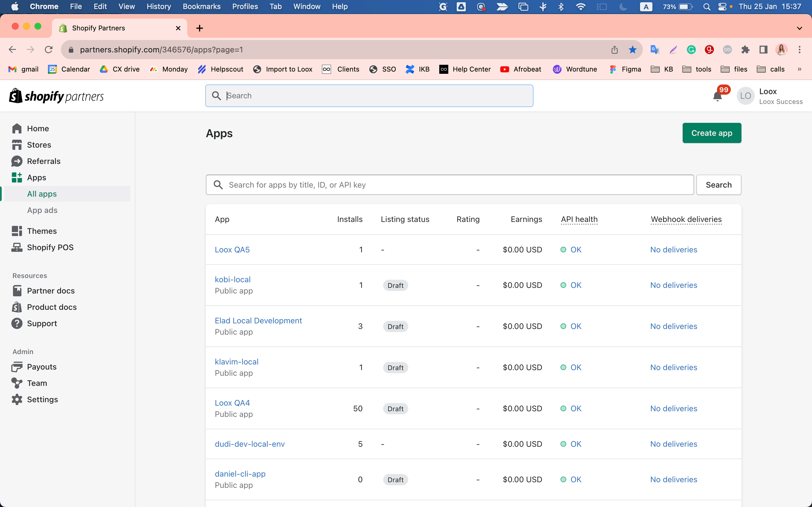This screenshot has height=507, width=812.
Task: Show hidden bookmarks overflow chevron
Action: click(800, 69)
